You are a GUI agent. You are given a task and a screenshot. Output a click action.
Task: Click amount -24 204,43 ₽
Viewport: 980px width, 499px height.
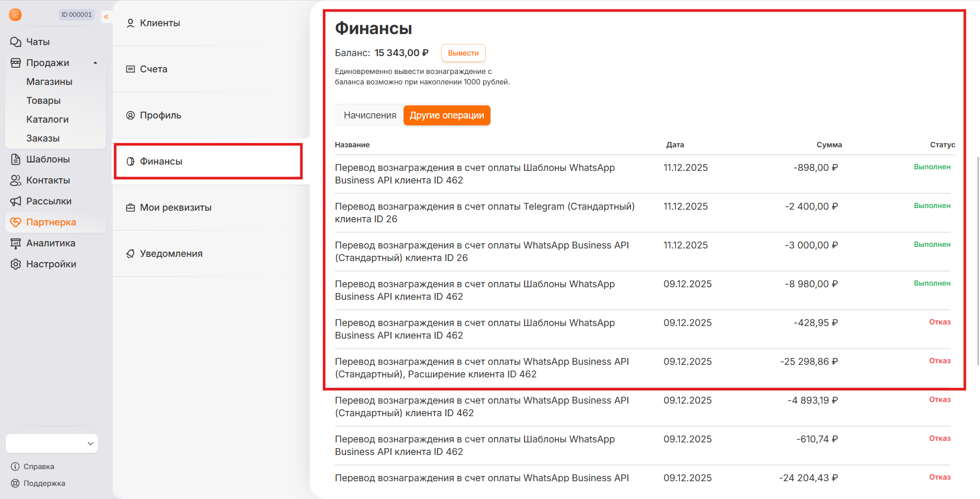pos(809,478)
